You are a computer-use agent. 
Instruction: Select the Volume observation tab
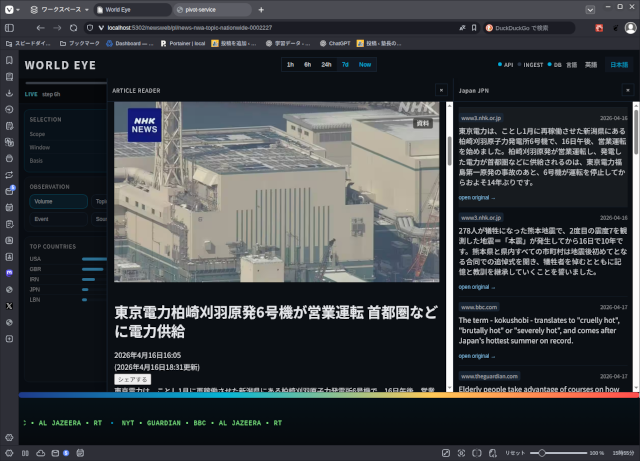tap(44, 201)
